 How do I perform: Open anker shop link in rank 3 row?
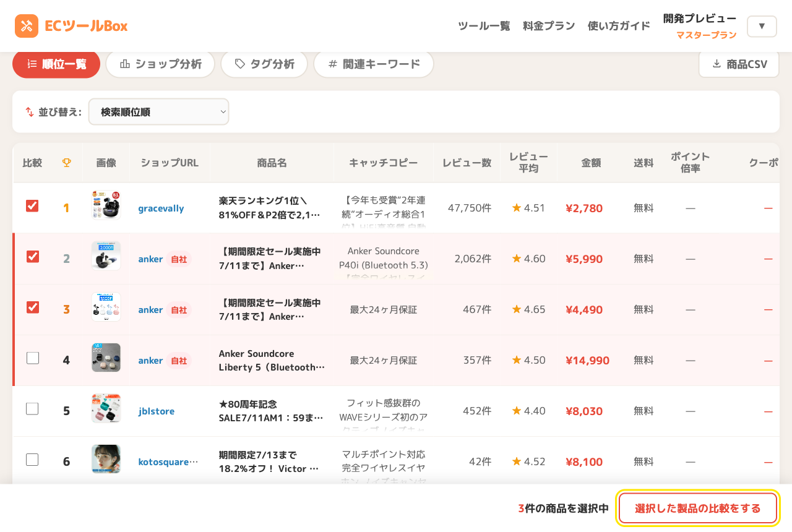pyautogui.click(x=150, y=310)
